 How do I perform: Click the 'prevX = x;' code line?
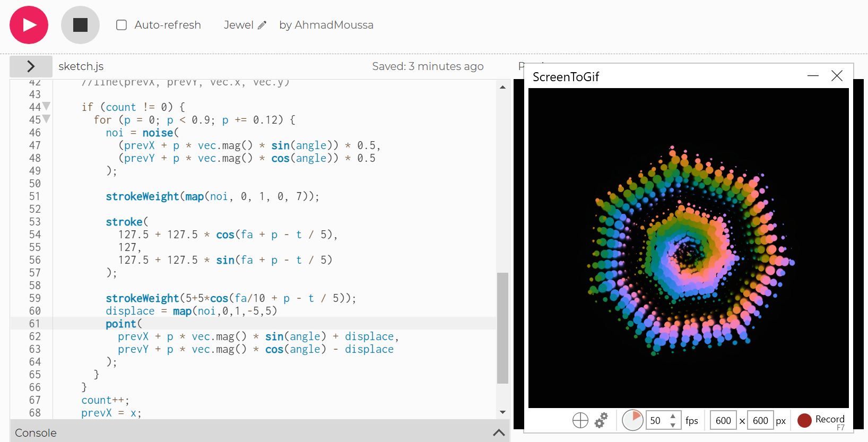(111, 413)
